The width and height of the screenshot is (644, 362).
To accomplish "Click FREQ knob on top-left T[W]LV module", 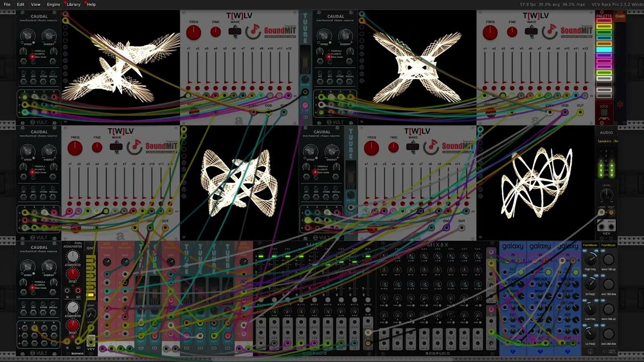I will [194, 33].
